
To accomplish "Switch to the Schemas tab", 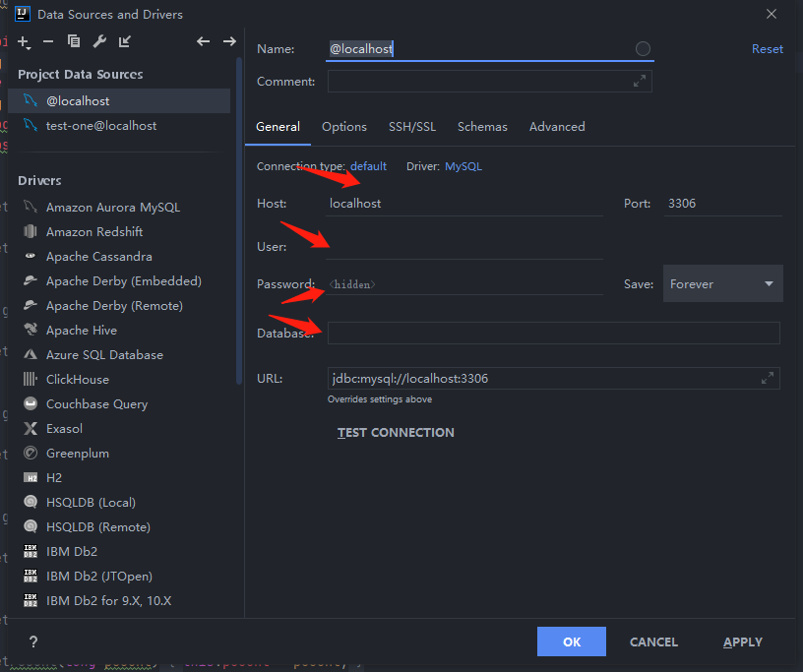I will coord(482,127).
